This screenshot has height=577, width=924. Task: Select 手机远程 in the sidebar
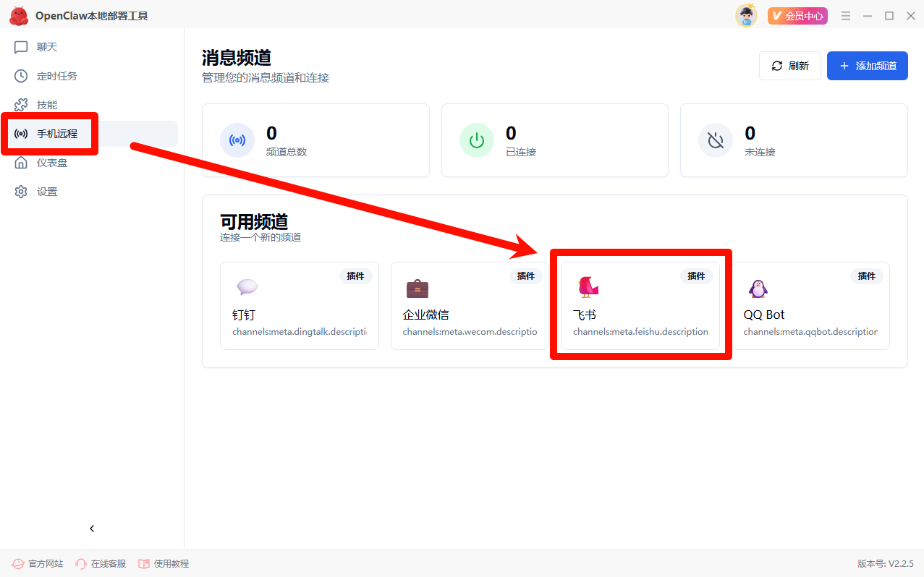(x=56, y=134)
